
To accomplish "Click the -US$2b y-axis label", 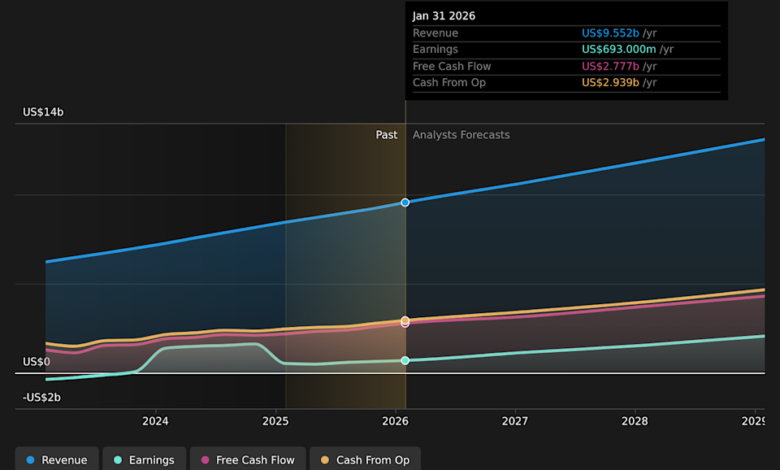I will point(42,397).
